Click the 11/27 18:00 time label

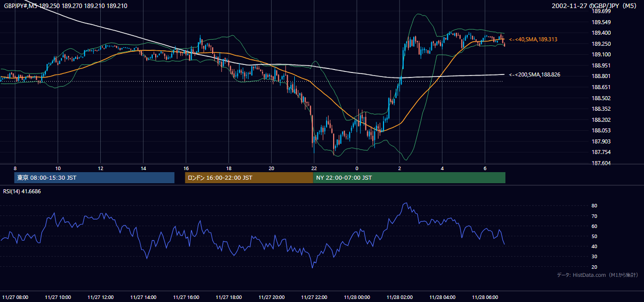pyautogui.click(x=229, y=297)
